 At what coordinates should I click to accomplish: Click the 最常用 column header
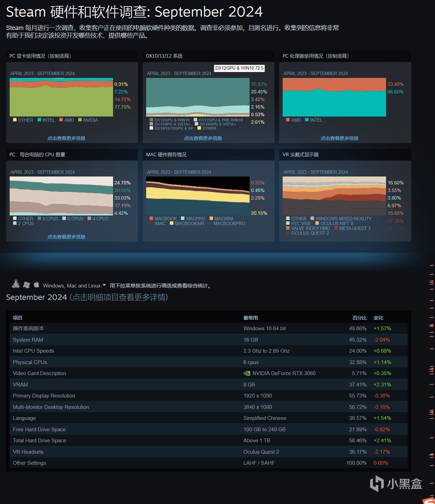[251, 318]
